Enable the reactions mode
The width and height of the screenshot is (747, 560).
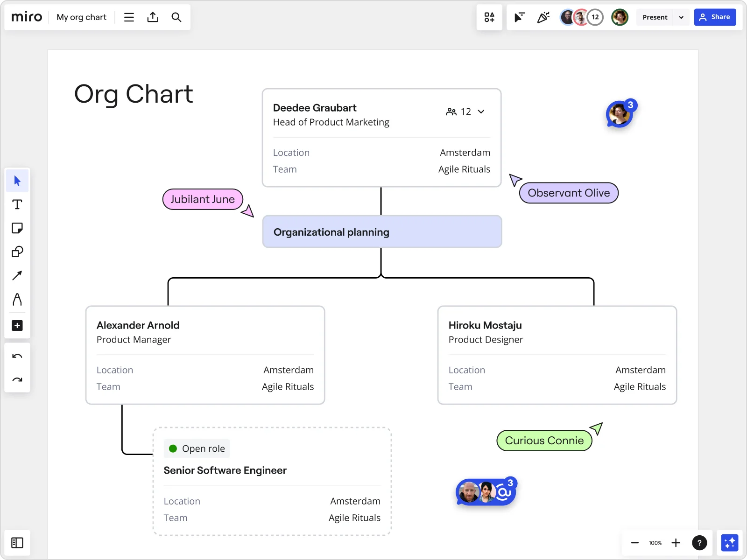pos(543,17)
